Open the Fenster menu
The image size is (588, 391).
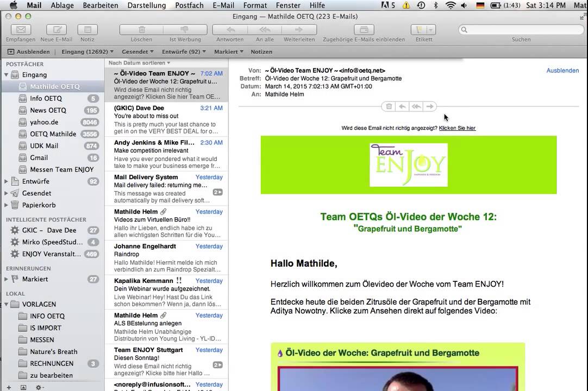click(x=288, y=5)
